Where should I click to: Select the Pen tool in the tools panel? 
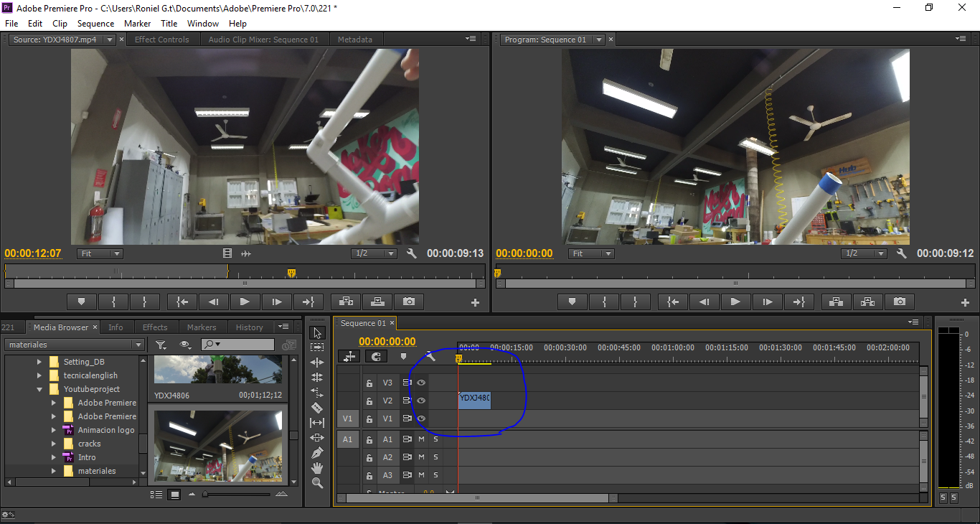tap(317, 453)
